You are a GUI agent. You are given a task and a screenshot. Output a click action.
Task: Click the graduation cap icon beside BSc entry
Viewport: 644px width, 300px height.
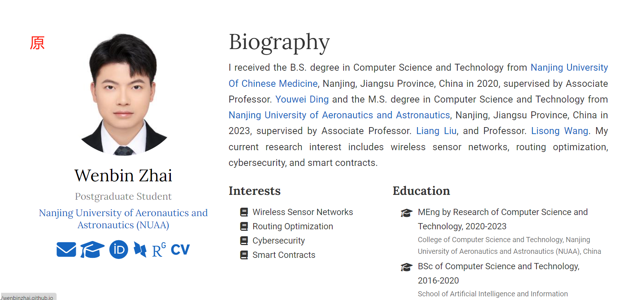406,267
